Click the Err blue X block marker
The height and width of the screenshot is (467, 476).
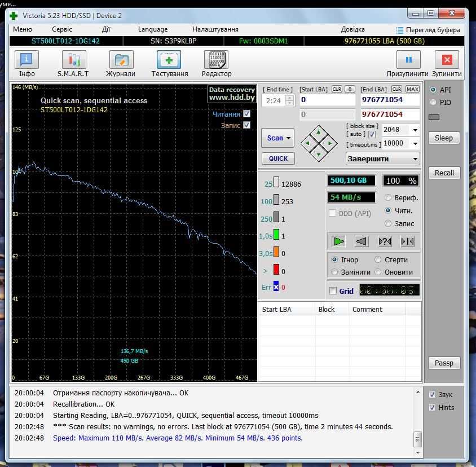[276, 287]
